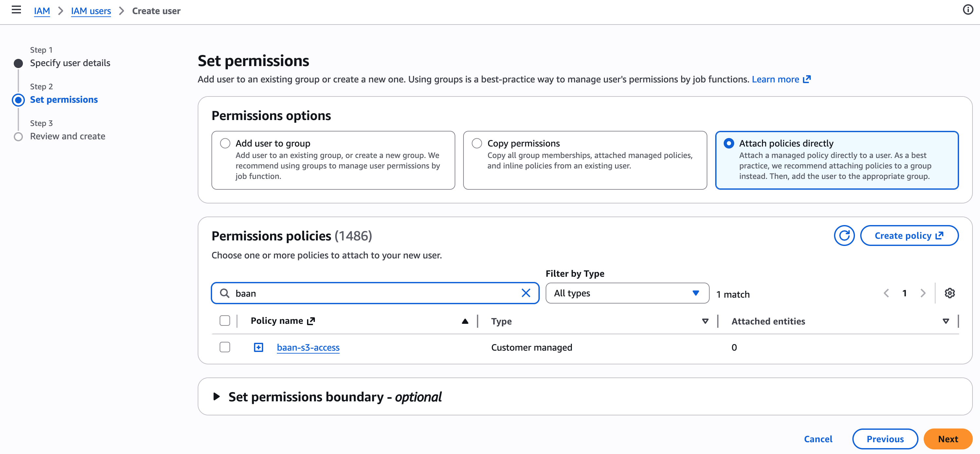980x454 pixels.
Task: Click the '1 match' result text
Action: tap(733, 294)
